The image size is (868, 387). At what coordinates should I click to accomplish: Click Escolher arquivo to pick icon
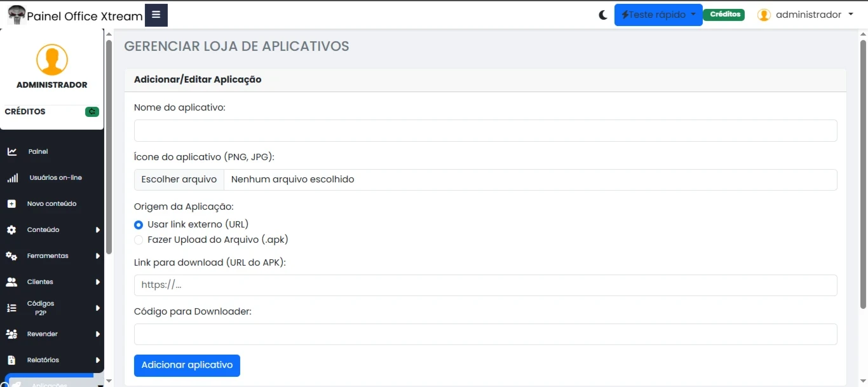179,180
